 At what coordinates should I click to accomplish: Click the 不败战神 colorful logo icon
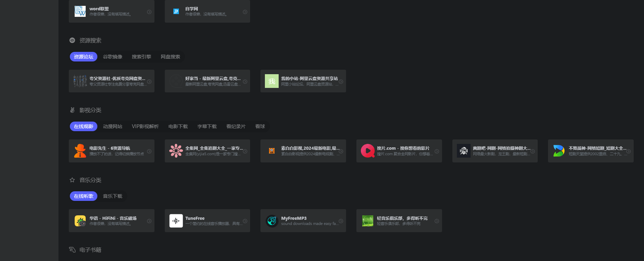(x=559, y=151)
